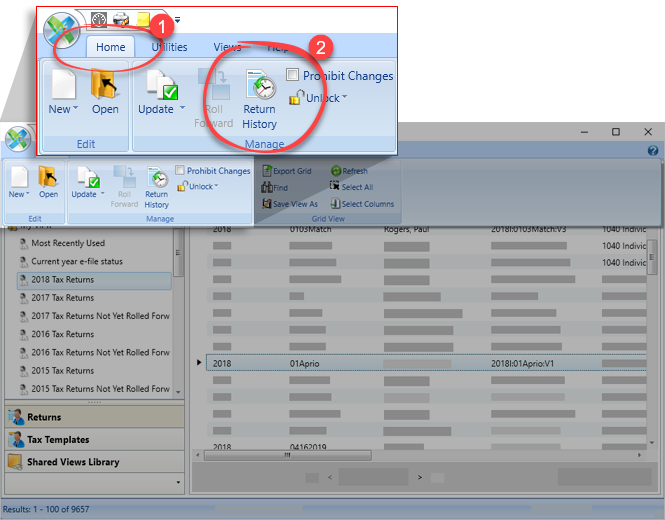This screenshot has width=665, height=520.
Task: Tick Prohibit Changes checkbox in enlarged callout
Action: 292,75
